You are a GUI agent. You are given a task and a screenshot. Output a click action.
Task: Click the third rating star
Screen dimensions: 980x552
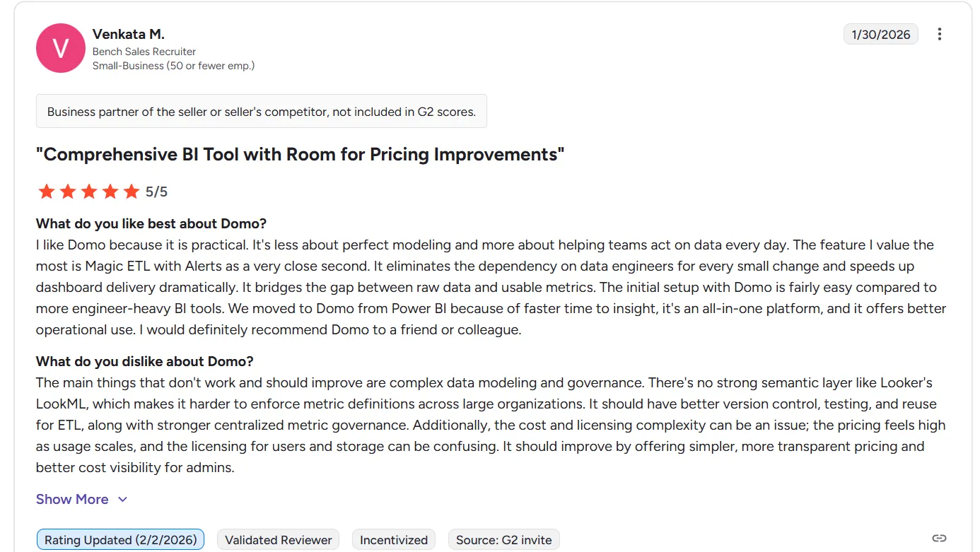coord(89,192)
